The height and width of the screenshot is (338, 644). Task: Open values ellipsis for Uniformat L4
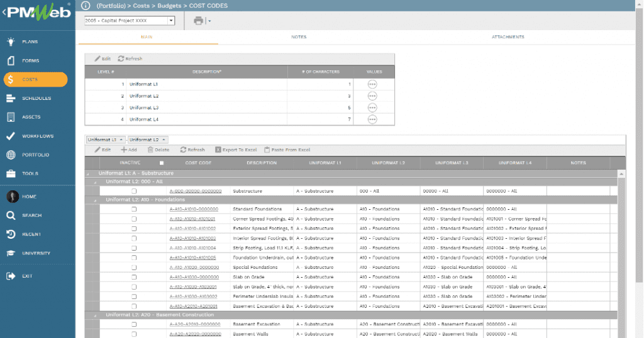(372, 119)
